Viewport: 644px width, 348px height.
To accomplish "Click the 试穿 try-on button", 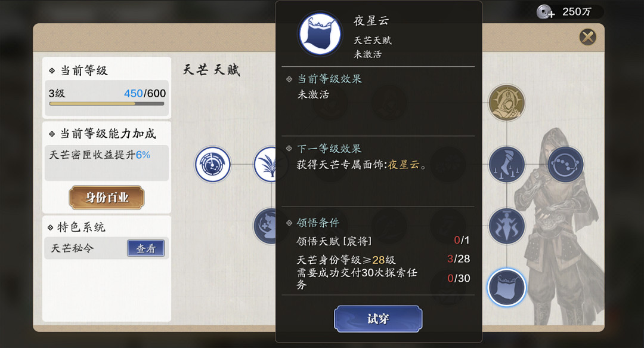I will click(x=378, y=319).
